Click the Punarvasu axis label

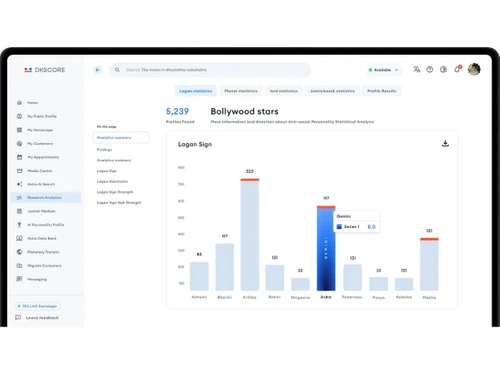(352, 297)
